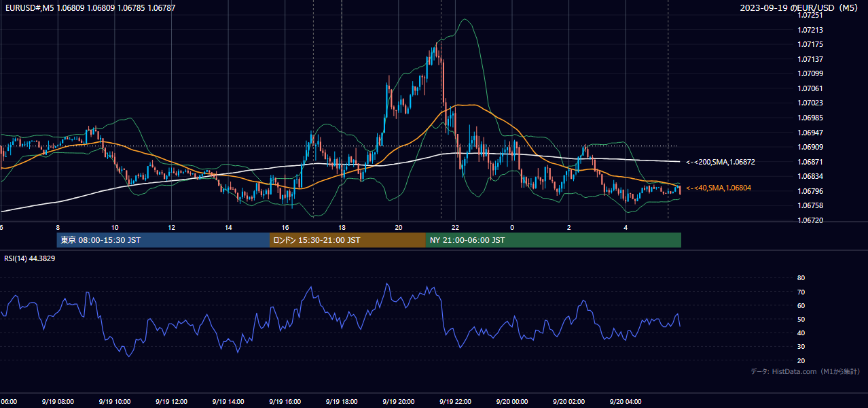Click hour tick 14 under the price chart
This screenshot has width=868, height=408.
point(228,227)
